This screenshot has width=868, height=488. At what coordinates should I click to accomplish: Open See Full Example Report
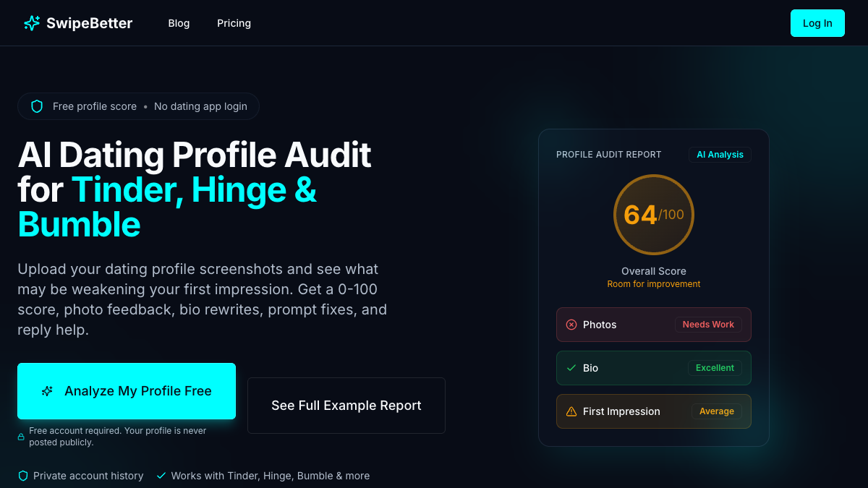pos(346,406)
